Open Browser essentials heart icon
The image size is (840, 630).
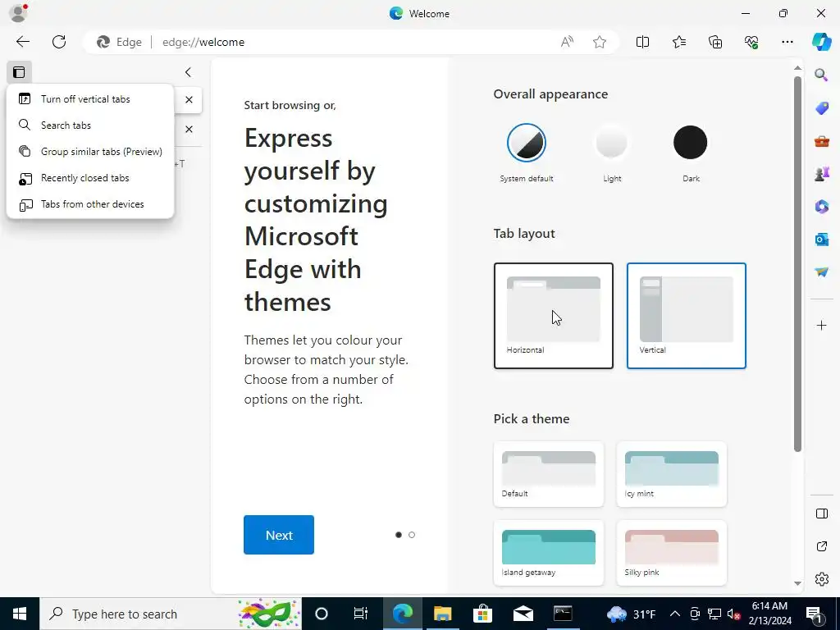(x=751, y=42)
